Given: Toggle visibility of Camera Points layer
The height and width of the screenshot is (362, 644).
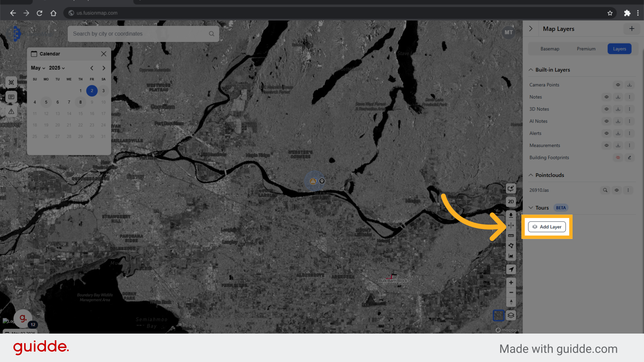Looking at the screenshot, I should click(618, 85).
